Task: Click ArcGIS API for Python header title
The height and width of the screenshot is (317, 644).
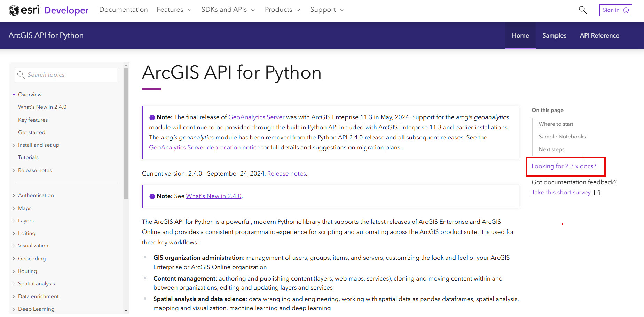Action: click(46, 35)
